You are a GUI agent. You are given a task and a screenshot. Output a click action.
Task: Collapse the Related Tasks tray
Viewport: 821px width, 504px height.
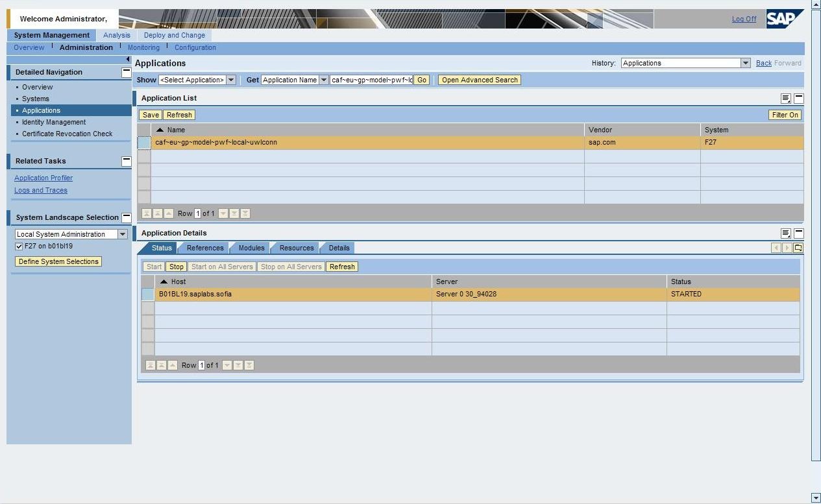coord(127,161)
